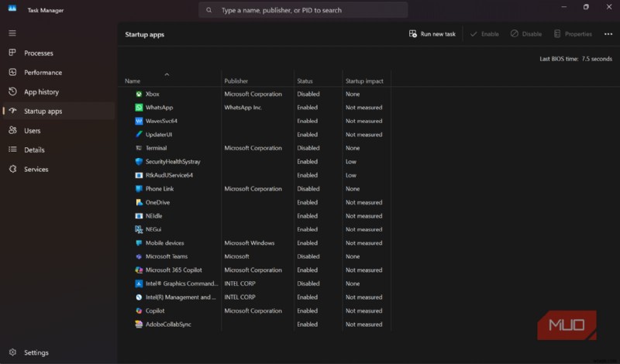
Task: Sort by the Status column header
Action: tap(305, 81)
